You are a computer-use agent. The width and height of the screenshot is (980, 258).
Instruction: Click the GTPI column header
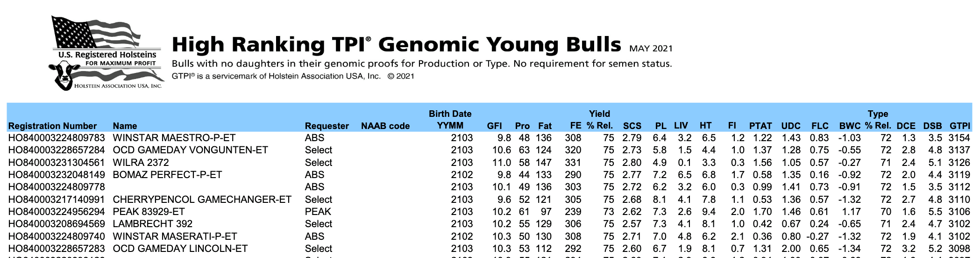959,126
